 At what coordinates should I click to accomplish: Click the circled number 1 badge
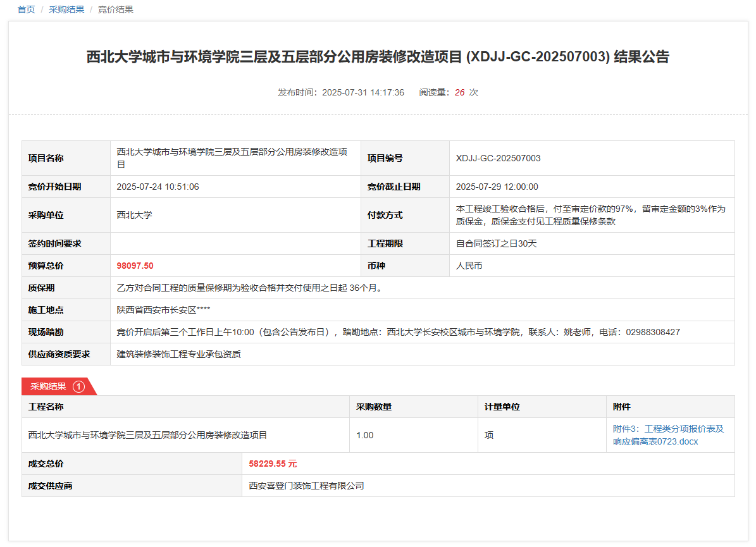point(78,386)
